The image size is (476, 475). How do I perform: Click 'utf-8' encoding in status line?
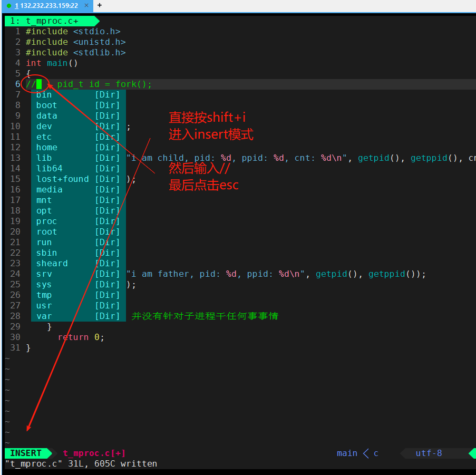[429, 453]
